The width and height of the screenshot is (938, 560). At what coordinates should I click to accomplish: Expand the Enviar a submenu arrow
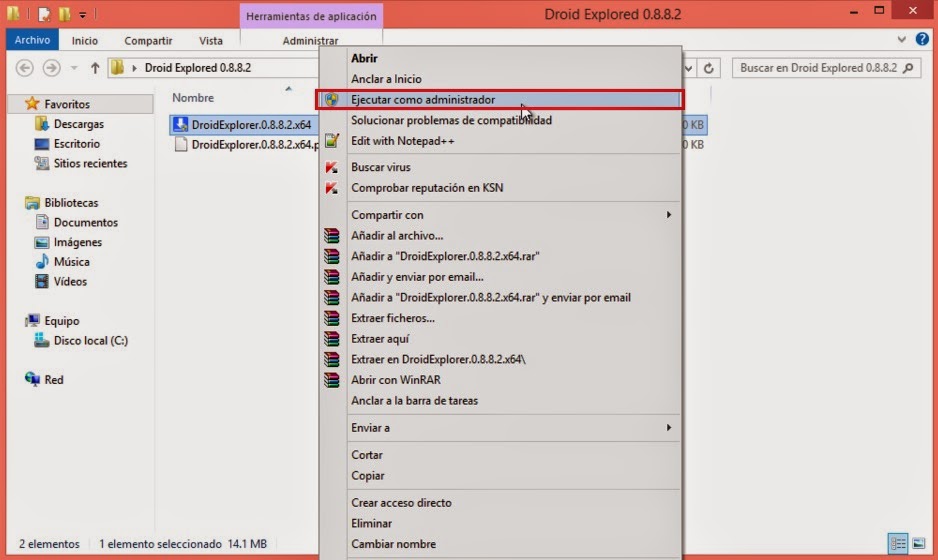(x=669, y=427)
